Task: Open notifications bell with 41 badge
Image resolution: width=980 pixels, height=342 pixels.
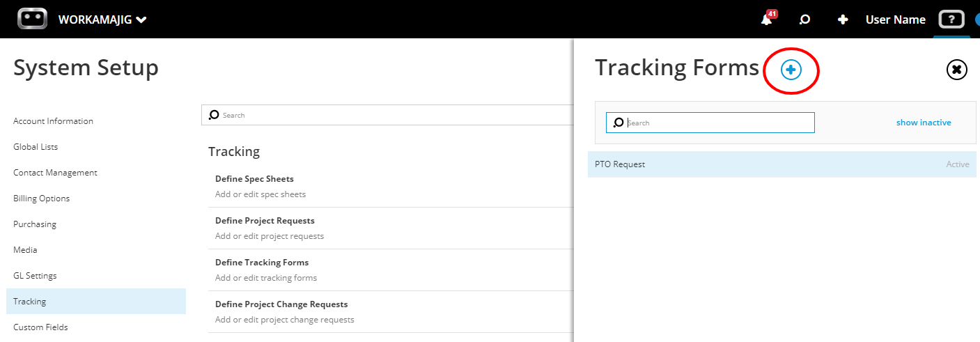Action: 768,18
